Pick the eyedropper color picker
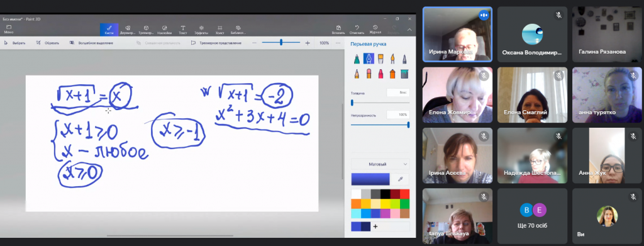This screenshot has width=644, height=246. pos(401,179)
